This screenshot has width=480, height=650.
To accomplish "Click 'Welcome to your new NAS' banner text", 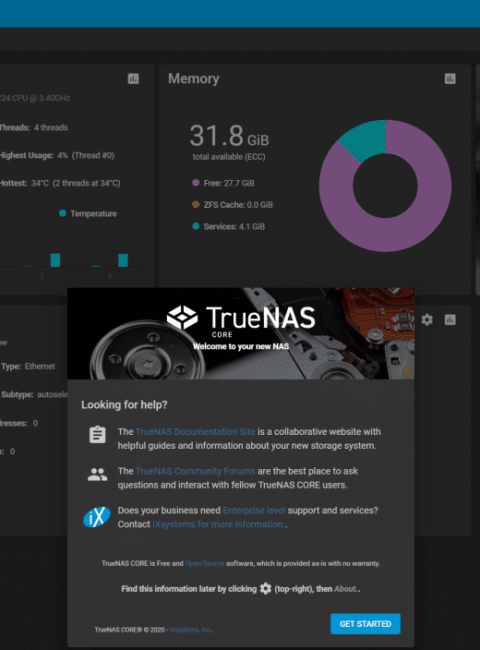I will pos(241,346).
